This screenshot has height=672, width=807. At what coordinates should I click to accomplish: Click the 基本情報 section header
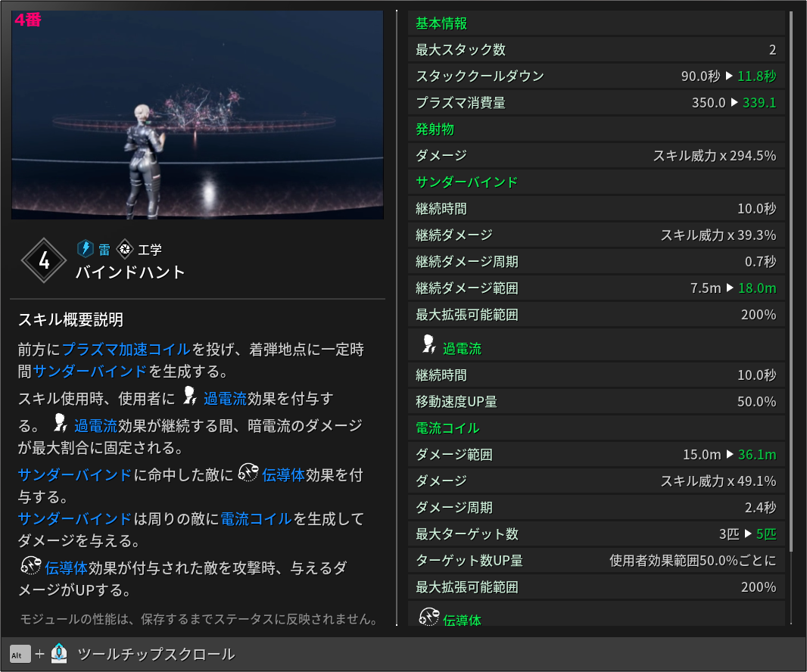coord(597,23)
